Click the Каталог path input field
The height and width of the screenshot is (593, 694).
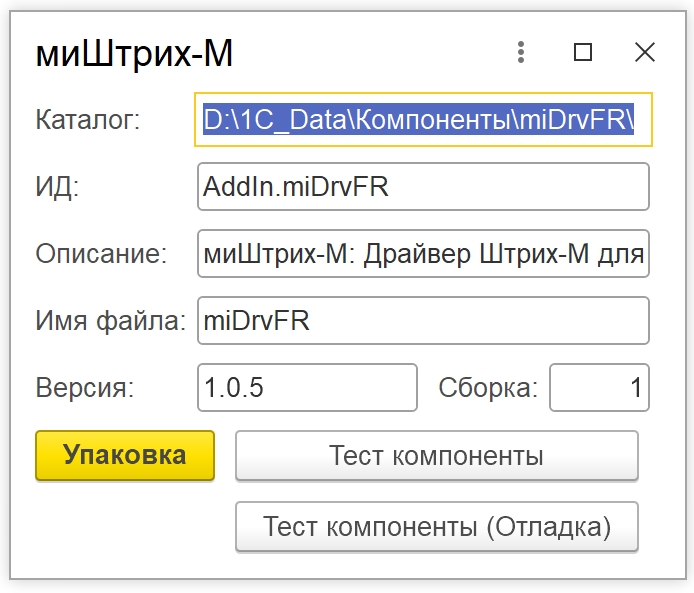tap(424, 121)
